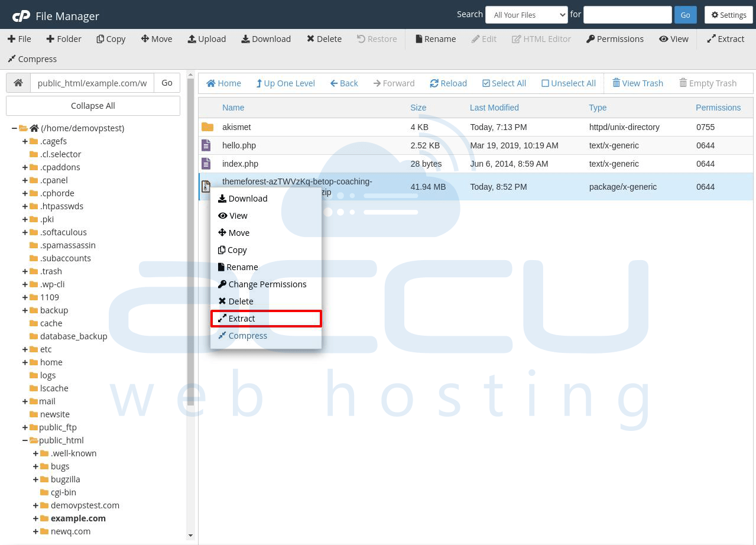Click View in the top toolbar
The height and width of the screenshot is (545, 756).
pyautogui.click(x=674, y=39)
